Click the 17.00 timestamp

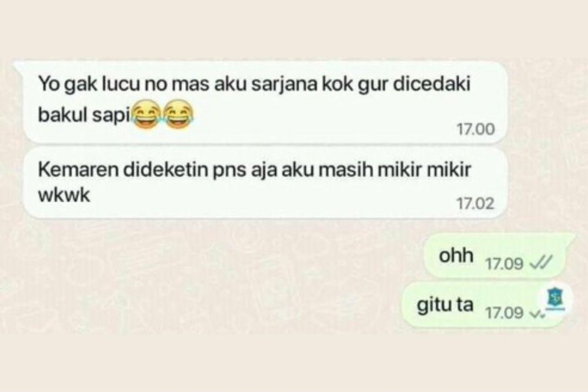pyautogui.click(x=476, y=129)
